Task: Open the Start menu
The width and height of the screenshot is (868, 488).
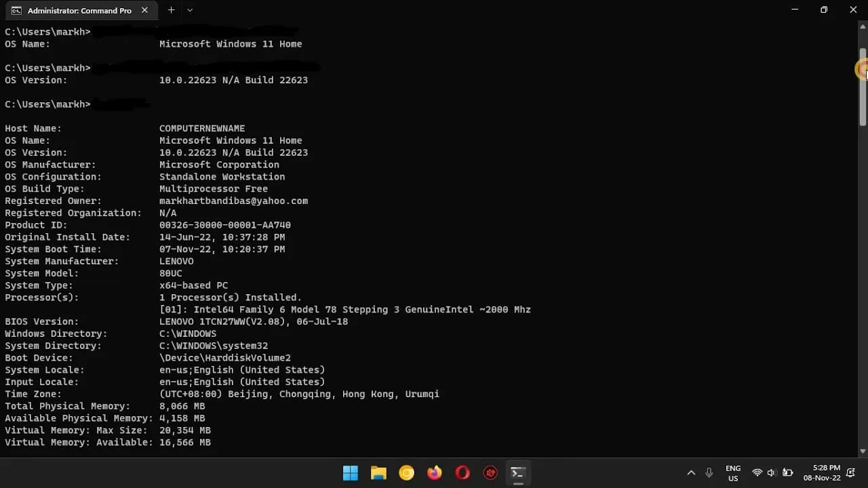Action: click(x=350, y=472)
